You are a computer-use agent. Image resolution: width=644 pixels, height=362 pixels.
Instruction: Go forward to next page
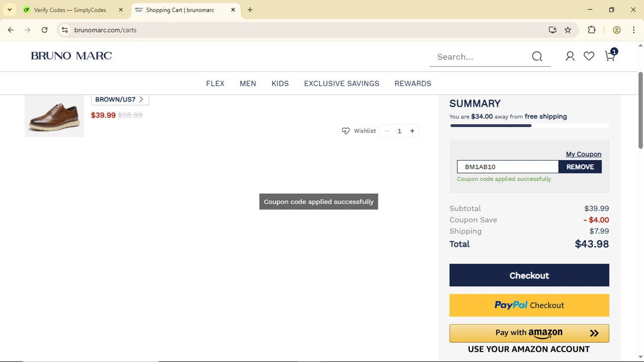(x=27, y=30)
